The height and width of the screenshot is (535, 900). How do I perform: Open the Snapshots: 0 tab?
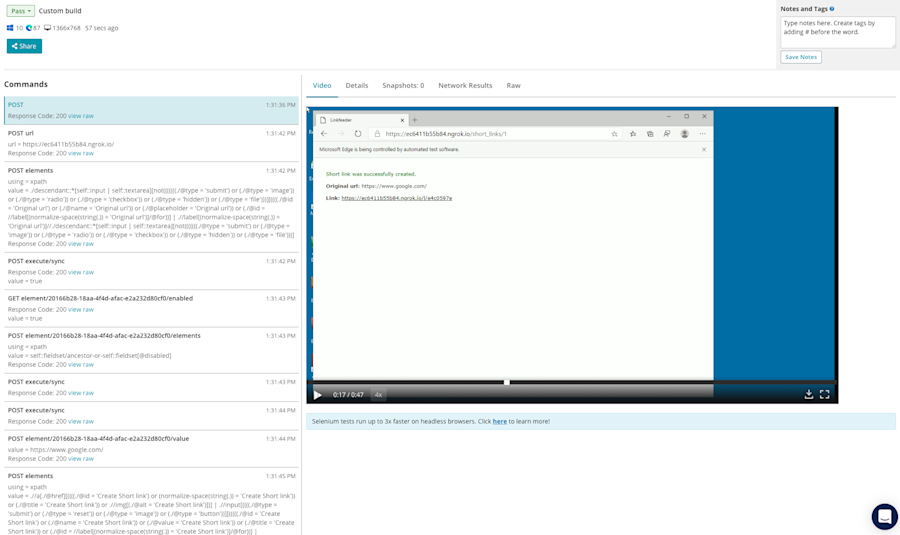pos(403,86)
